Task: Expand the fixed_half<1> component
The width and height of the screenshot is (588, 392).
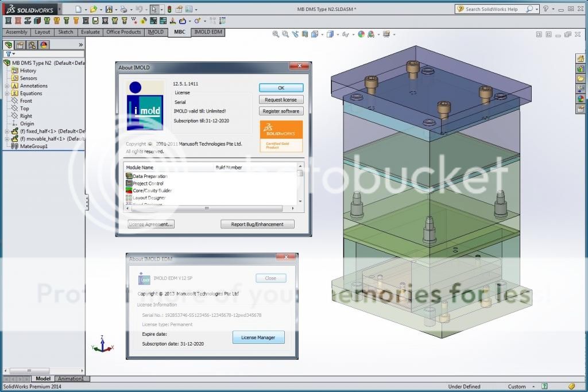Action: pos(7,131)
